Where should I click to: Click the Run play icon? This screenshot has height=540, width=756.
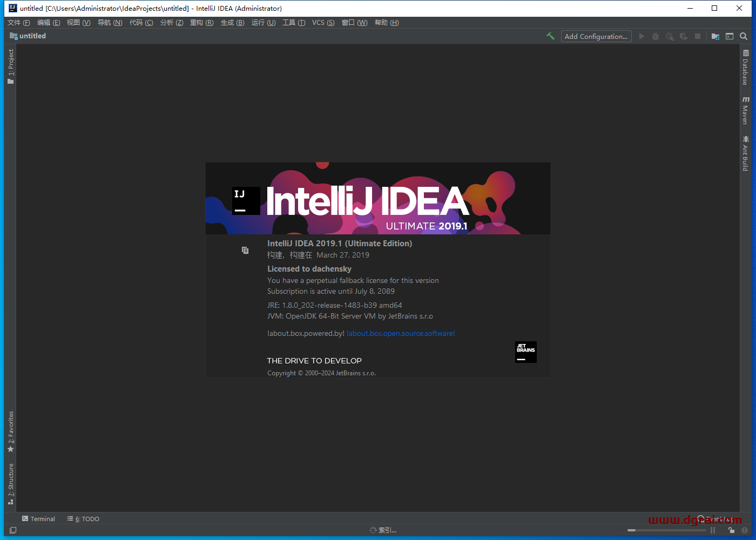(642, 36)
